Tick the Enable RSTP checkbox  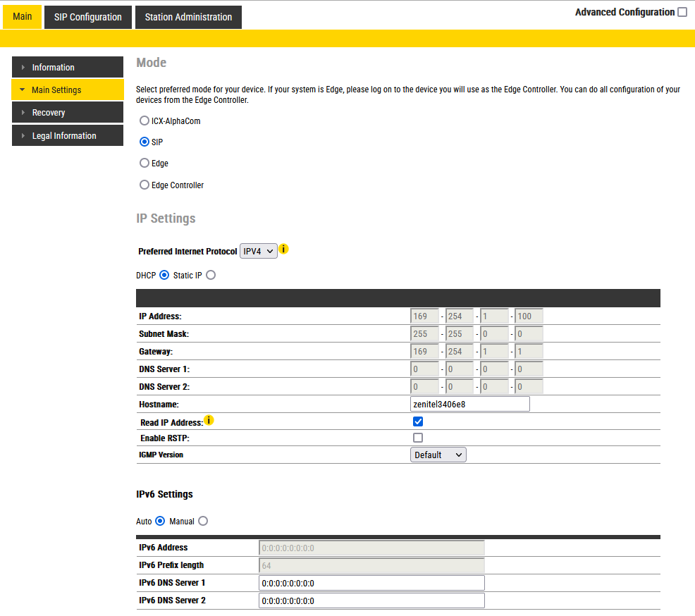pos(418,438)
